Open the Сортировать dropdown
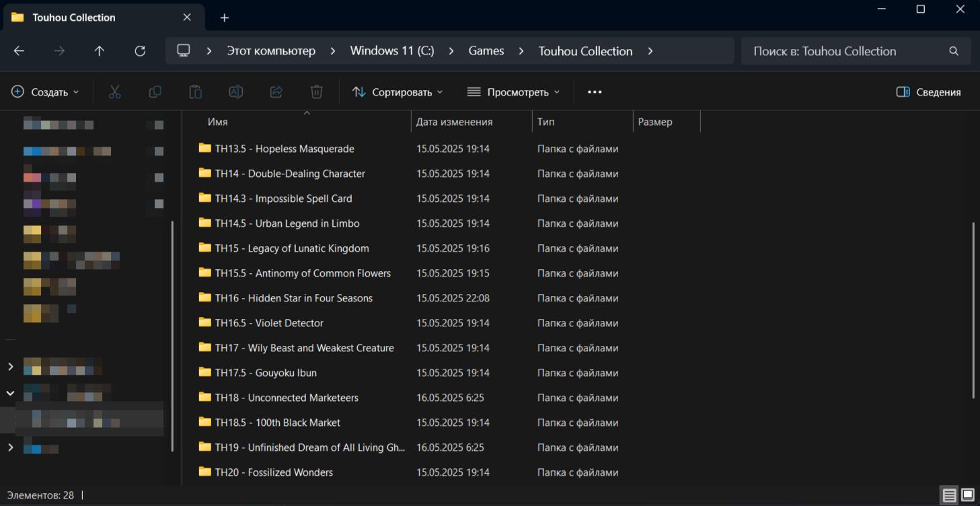This screenshot has width=980, height=506. (398, 92)
